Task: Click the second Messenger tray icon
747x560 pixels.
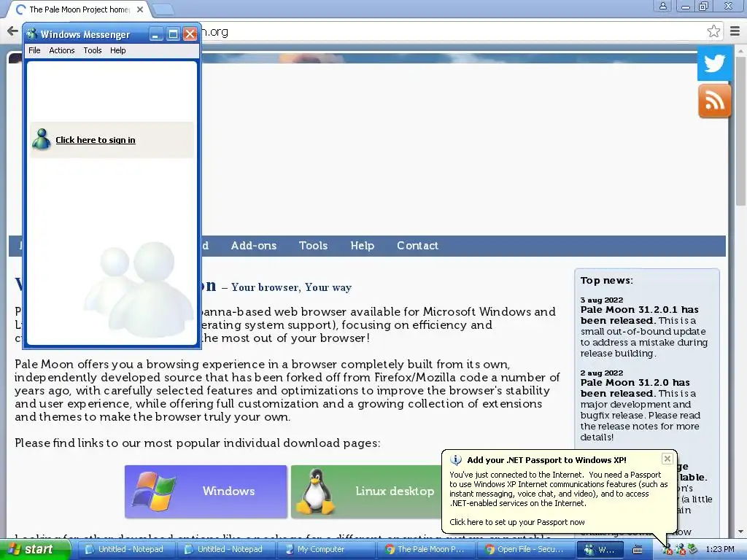Action: point(680,550)
